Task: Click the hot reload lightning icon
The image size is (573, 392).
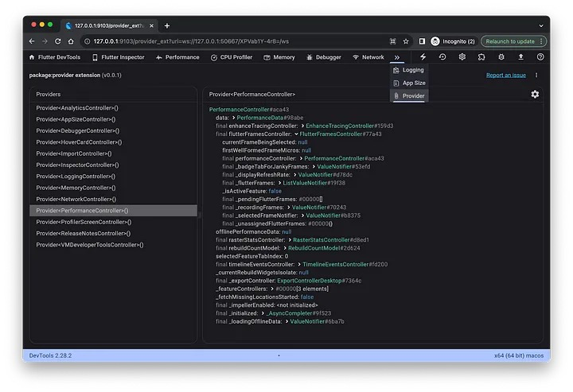Action: click(x=423, y=57)
